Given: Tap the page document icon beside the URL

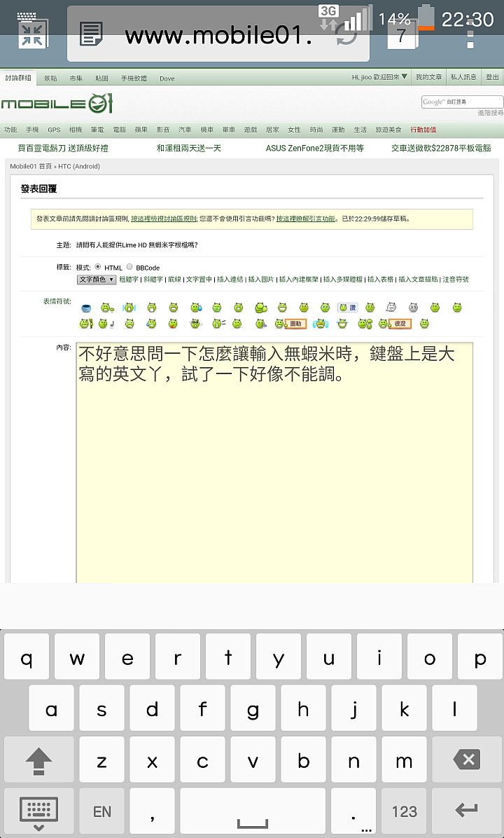Looking at the screenshot, I should pos(91,34).
